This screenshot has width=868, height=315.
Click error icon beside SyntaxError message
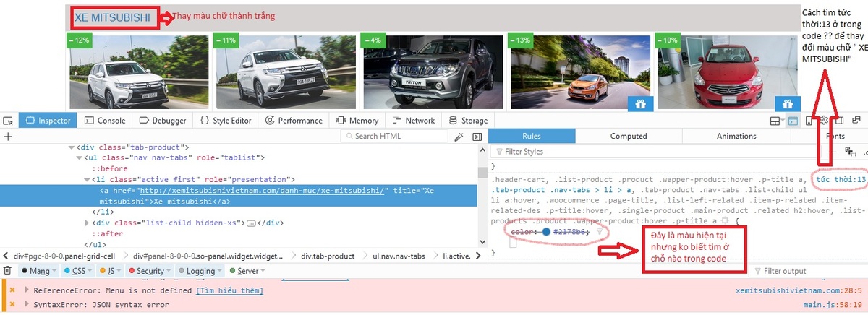pos(12,305)
